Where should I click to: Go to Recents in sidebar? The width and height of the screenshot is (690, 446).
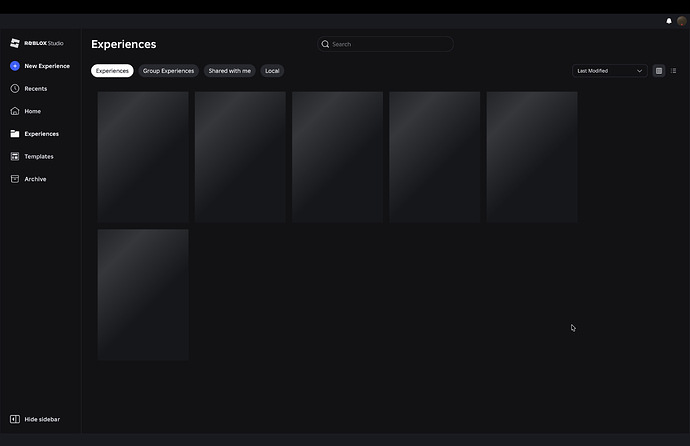tap(36, 88)
